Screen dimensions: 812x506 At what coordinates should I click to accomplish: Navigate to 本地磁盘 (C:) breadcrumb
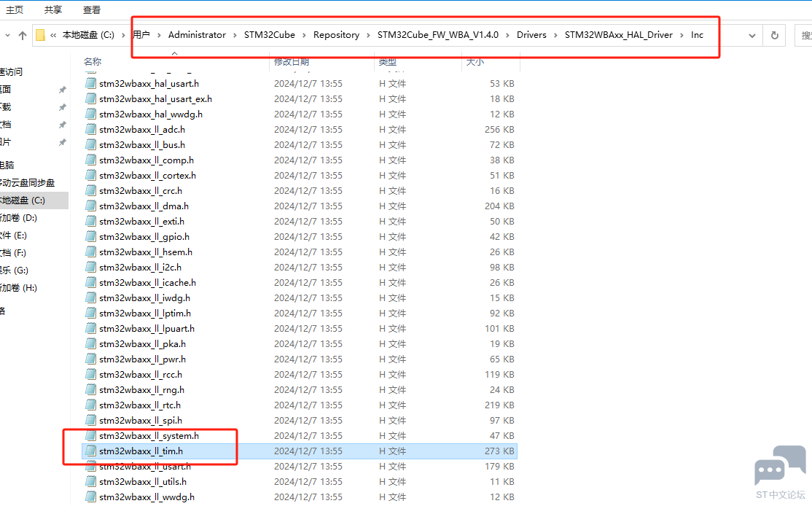pyautogui.click(x=88, y=35)
